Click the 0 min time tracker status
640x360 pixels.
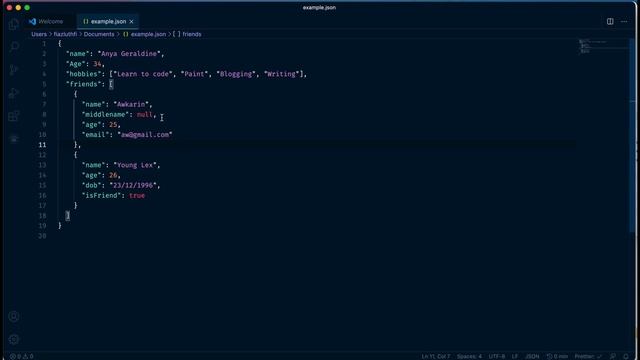557,356
